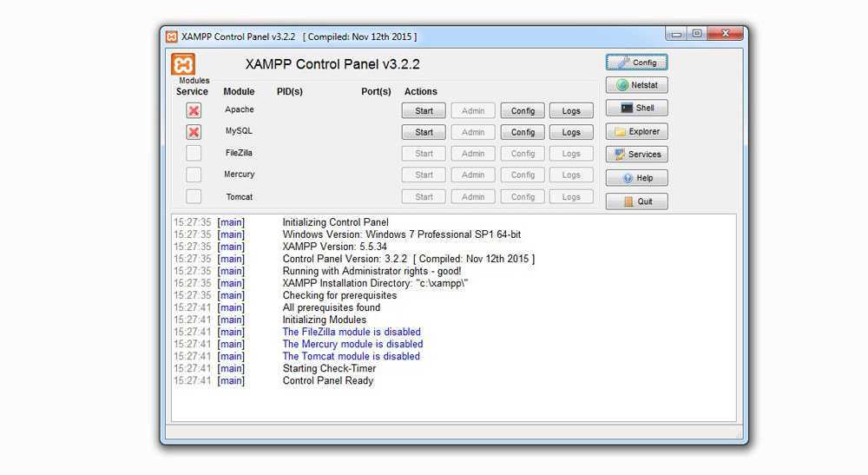Start the Apache module
This screenshot has height=475, width=868.
click(424, 111)
